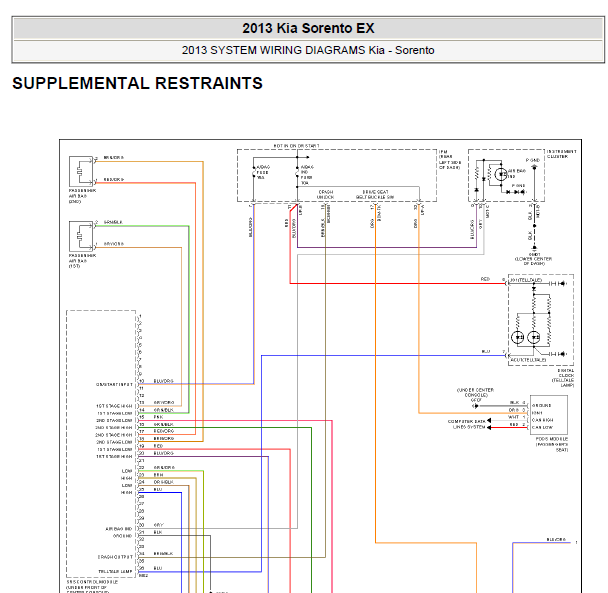Click the '2013 Kia Sorento EX' title
The image size is (608, 593).
pos(308,28)
